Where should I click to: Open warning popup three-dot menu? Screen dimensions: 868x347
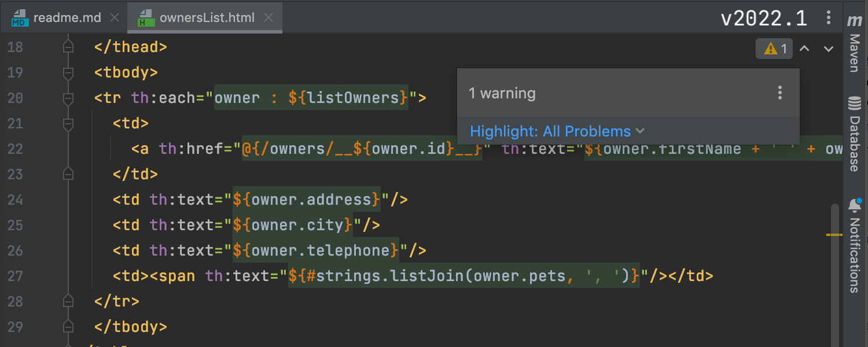pos(780,93)
